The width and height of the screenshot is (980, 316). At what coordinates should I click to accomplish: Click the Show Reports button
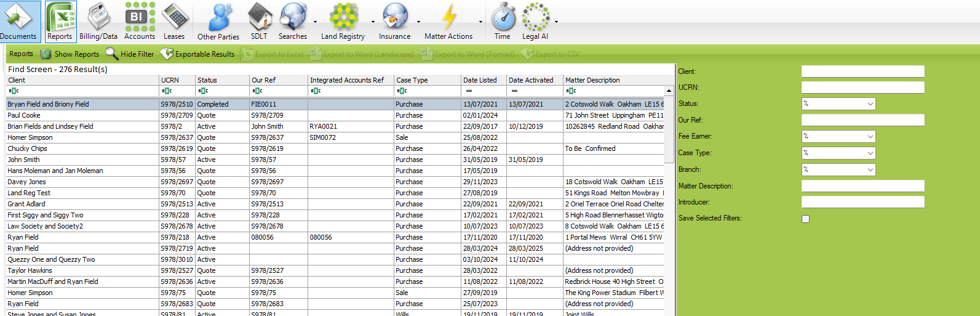click(x=70, y=54)
